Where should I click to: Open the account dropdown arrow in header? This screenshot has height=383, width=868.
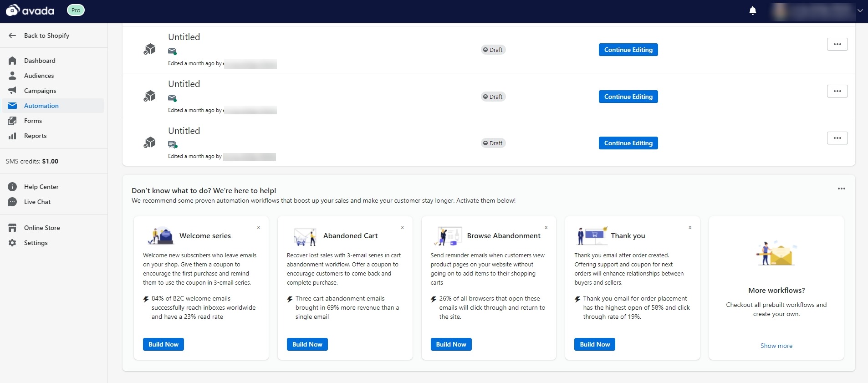coord(860,11)
